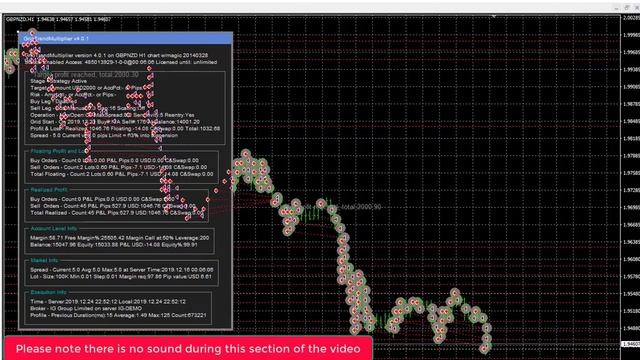Click the Operation row showing Reentry:Yes
Screen dimensions: 640x360
112,115
